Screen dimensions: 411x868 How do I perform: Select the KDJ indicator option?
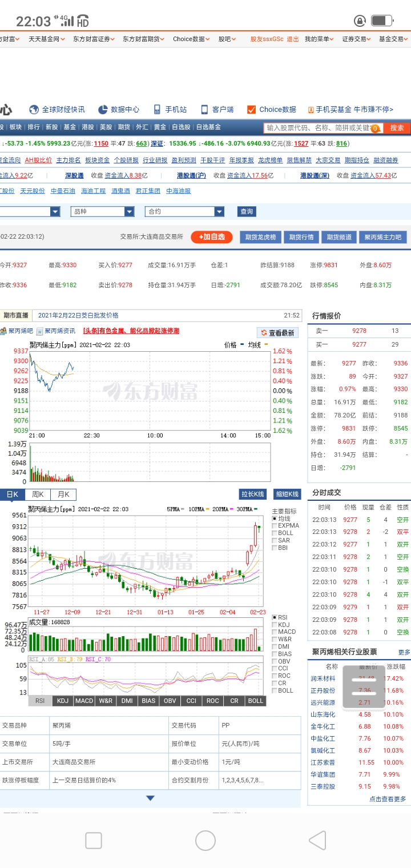(275, 625)
